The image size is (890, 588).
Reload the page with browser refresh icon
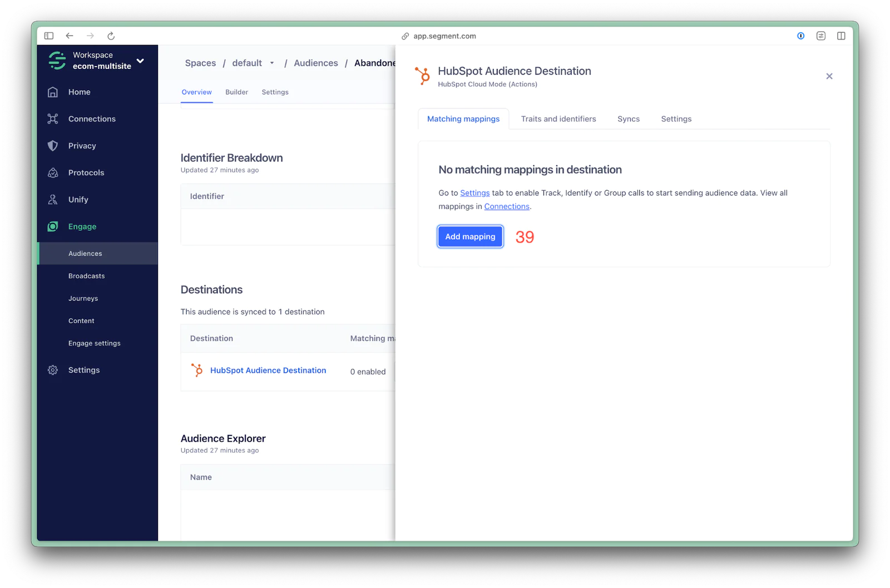tap(111, 36)
